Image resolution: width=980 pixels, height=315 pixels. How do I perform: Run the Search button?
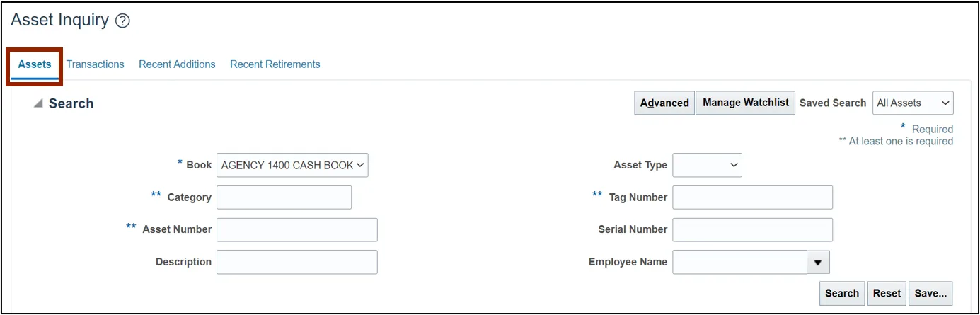tap(841, 293)
